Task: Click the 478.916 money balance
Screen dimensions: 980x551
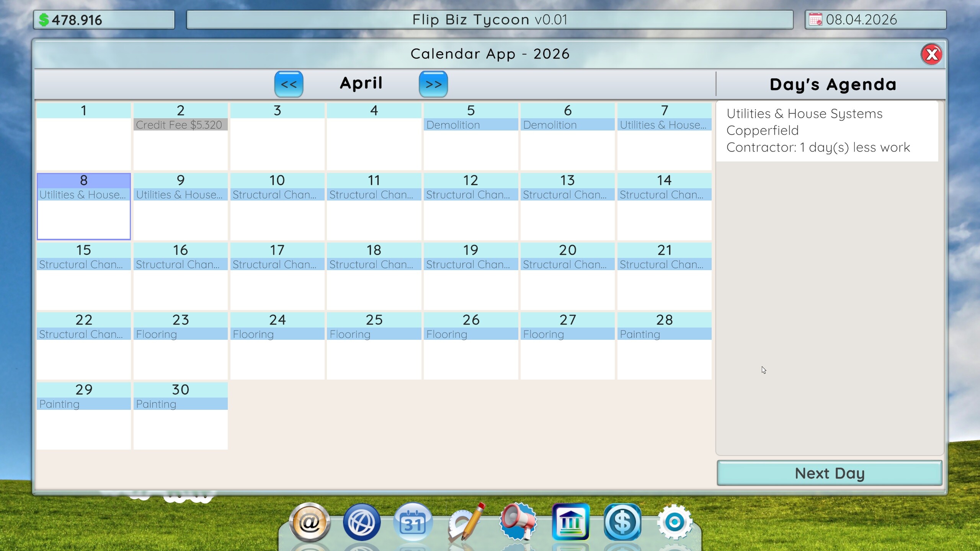Action: pyautogui.click(x=77, y=20)
